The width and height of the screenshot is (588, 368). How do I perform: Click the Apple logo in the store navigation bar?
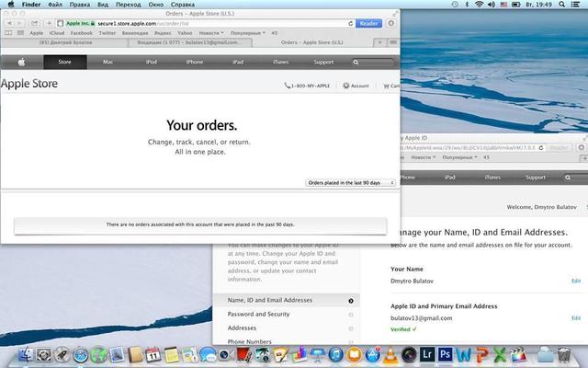[20, 63]
